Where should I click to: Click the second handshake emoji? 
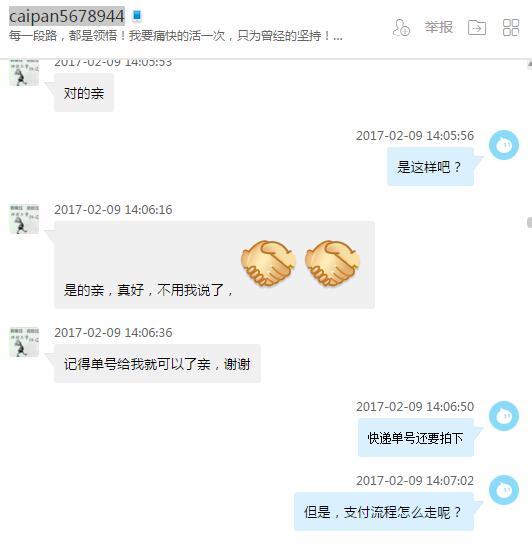coord(332,263)
